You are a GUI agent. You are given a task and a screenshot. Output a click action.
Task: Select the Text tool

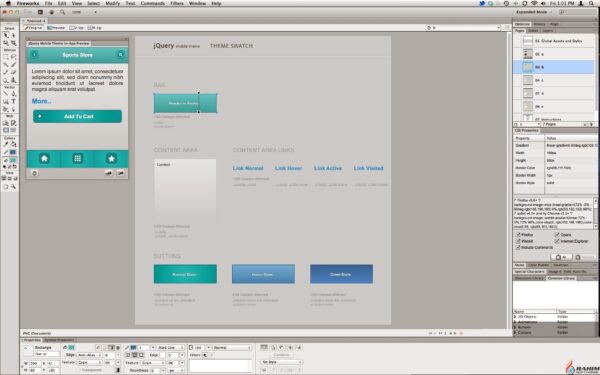click(x=13, y=101)
